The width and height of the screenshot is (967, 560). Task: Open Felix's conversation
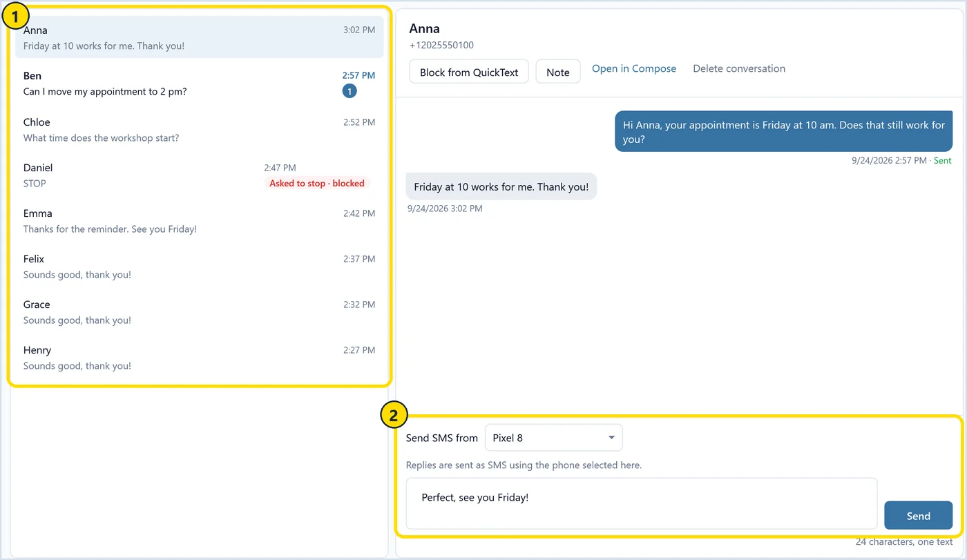click(x=199, y=266)
